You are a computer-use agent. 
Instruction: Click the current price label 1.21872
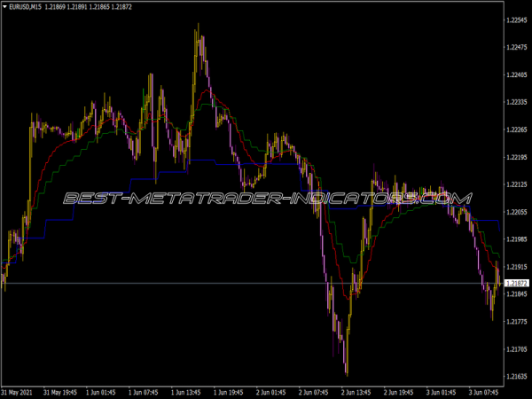tap(517, 284)
